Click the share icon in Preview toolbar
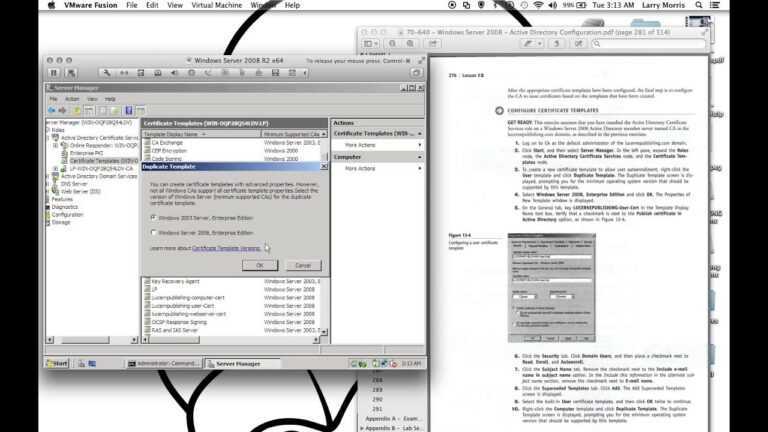The height and width of the screenshot is (432, 768). point(433,44)
